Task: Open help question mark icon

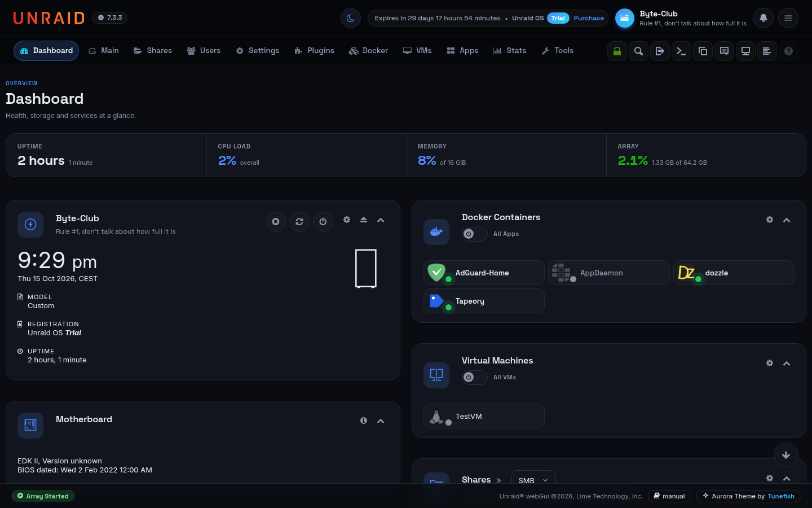Action: pyautogui.click(x=789, y=51)
